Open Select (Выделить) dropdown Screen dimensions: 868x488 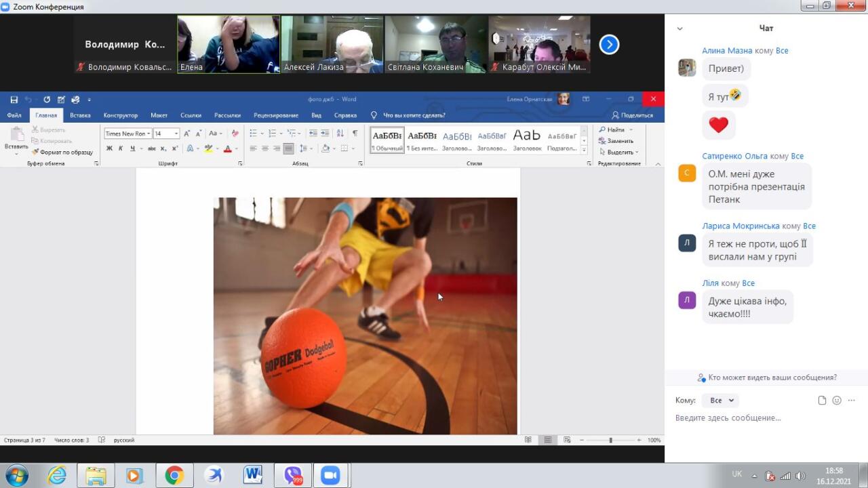tap(619, 152)
